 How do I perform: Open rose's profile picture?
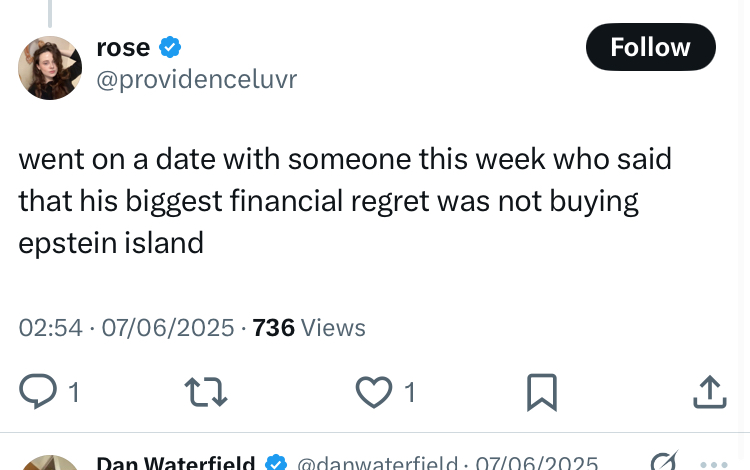click(50, 68)
